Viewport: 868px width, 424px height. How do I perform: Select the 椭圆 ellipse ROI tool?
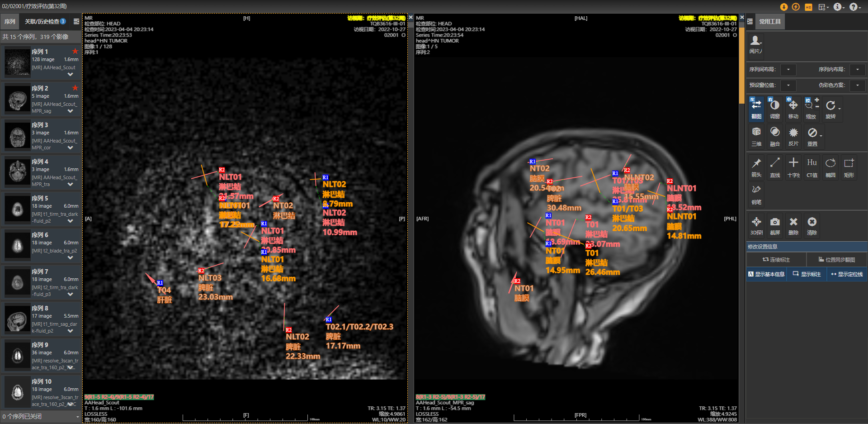tap(830, 167)
